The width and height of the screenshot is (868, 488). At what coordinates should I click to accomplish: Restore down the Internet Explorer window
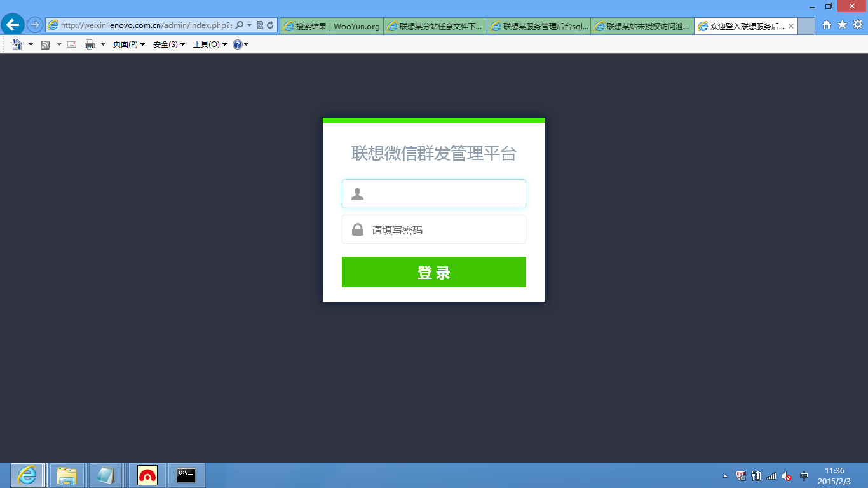(829, 6)
